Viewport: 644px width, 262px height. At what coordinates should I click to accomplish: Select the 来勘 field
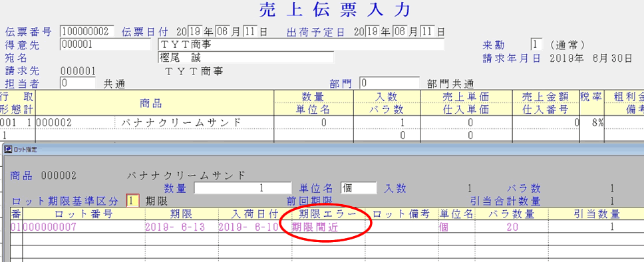(x=536, y=45)
